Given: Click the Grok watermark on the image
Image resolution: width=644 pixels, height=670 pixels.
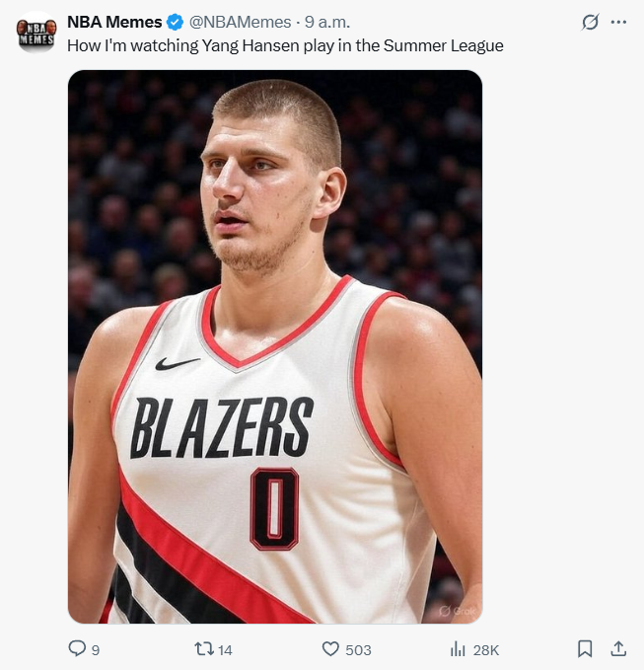Looking at the screenshot, I should (x=458, y=610).
